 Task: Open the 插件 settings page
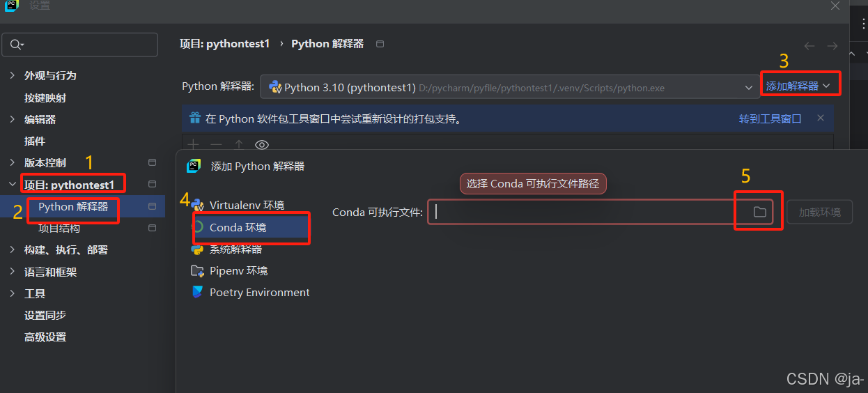(35, 141)
